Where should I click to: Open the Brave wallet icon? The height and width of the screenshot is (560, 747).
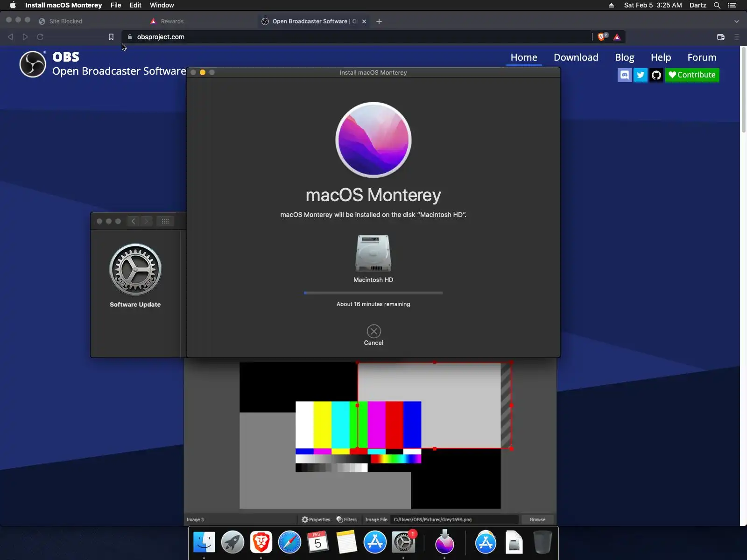click(x=721, y=37)
